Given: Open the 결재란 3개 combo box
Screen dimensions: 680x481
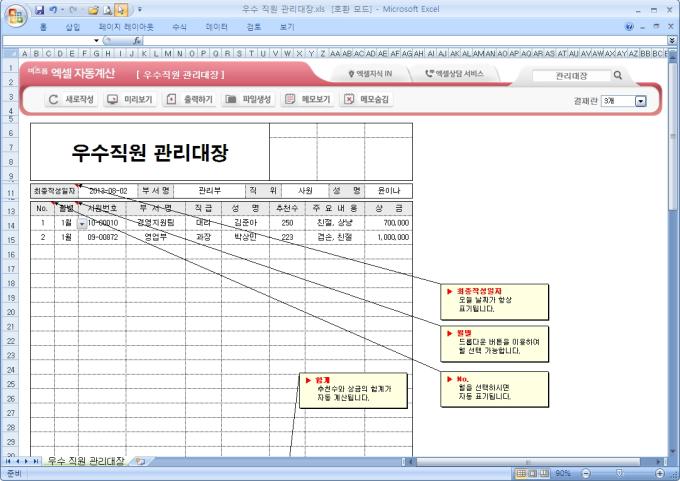Looking at the screenshot, I should pyautogui.click(x=641, y=101).
